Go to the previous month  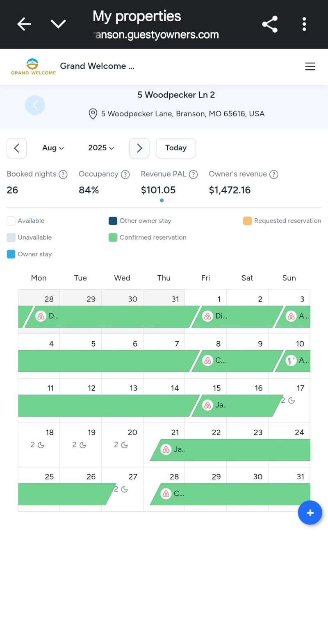17,148
